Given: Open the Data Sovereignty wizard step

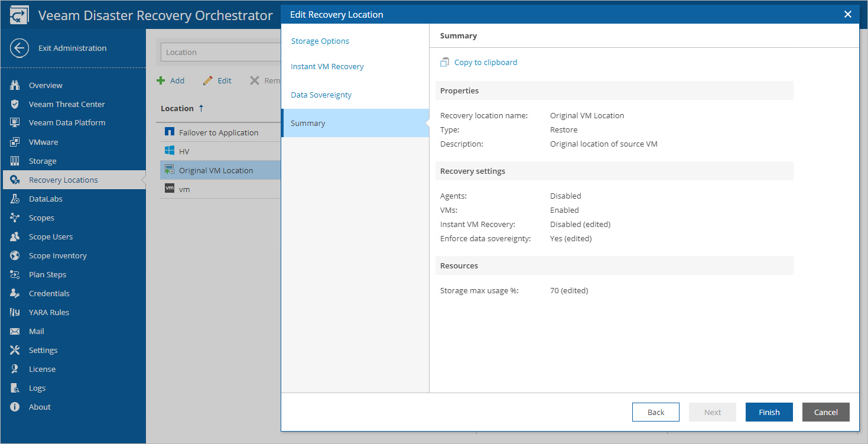Looking at the screenshot, I should pos(321,95).
